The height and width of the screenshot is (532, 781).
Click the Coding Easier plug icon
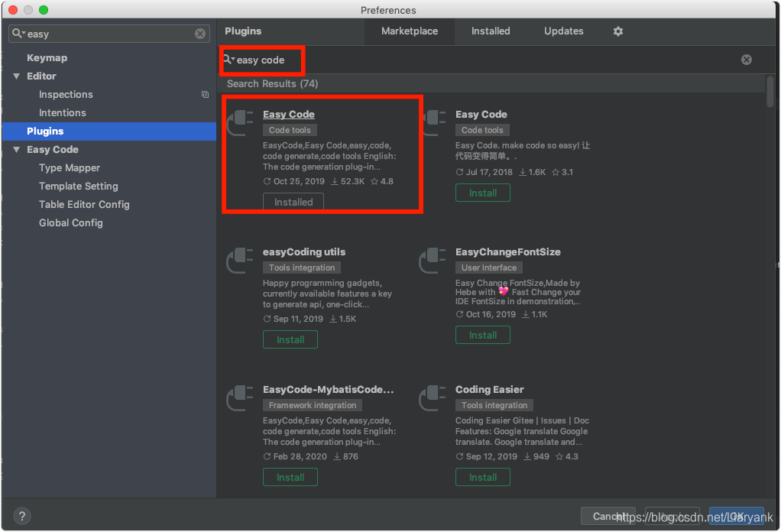point(433,398)
